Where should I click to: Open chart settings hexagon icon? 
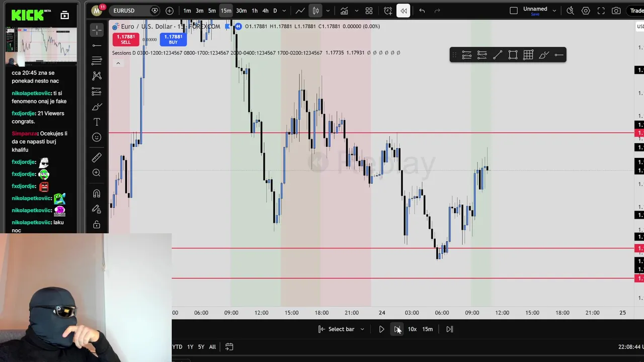(x=586, y=11)
